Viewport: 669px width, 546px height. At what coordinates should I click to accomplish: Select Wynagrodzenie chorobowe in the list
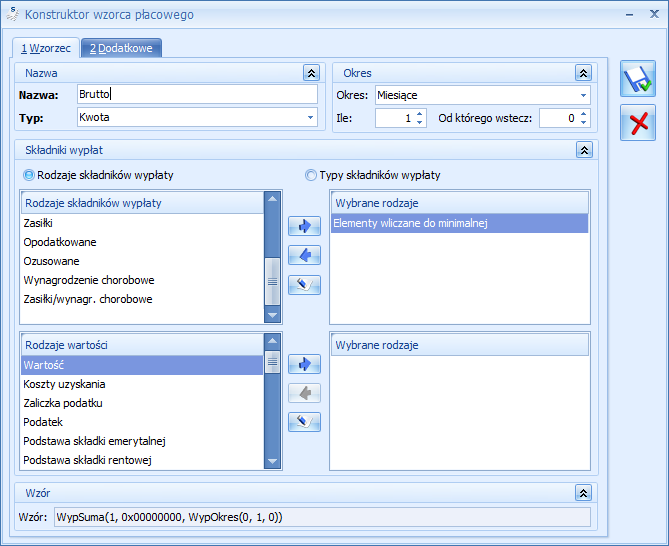[142, 280]
